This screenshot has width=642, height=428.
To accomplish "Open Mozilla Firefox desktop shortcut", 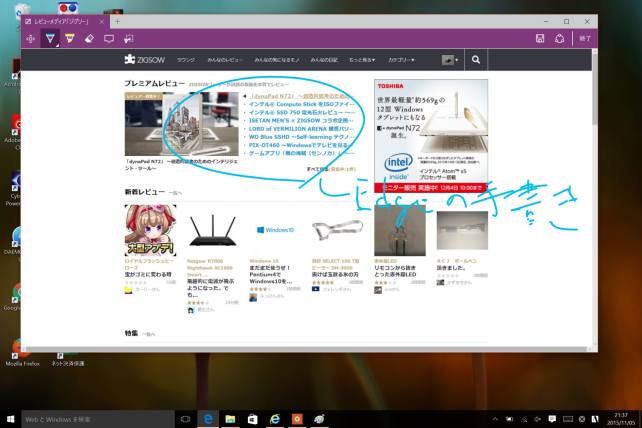I will point(23,353).
